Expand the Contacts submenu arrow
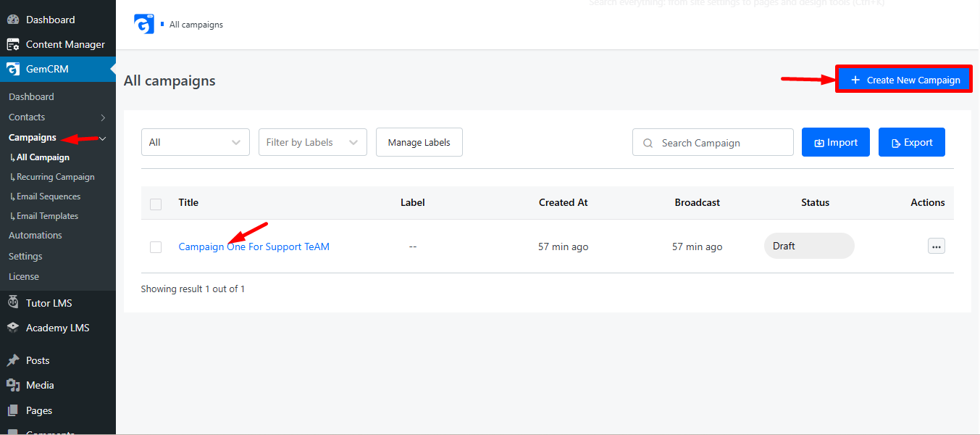 pos(103,117)
